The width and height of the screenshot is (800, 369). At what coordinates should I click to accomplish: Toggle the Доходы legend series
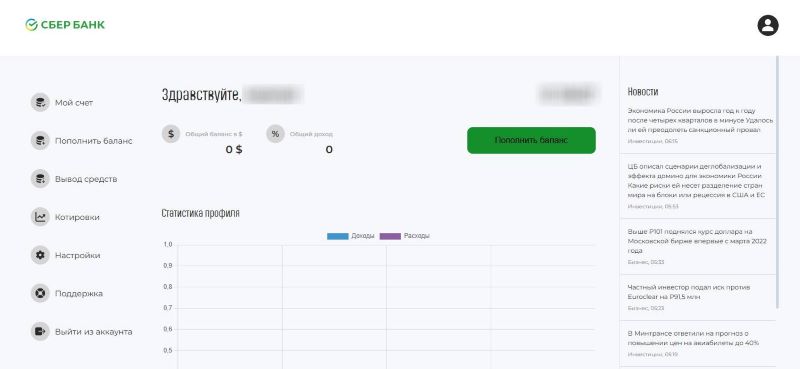click(351, 236)
